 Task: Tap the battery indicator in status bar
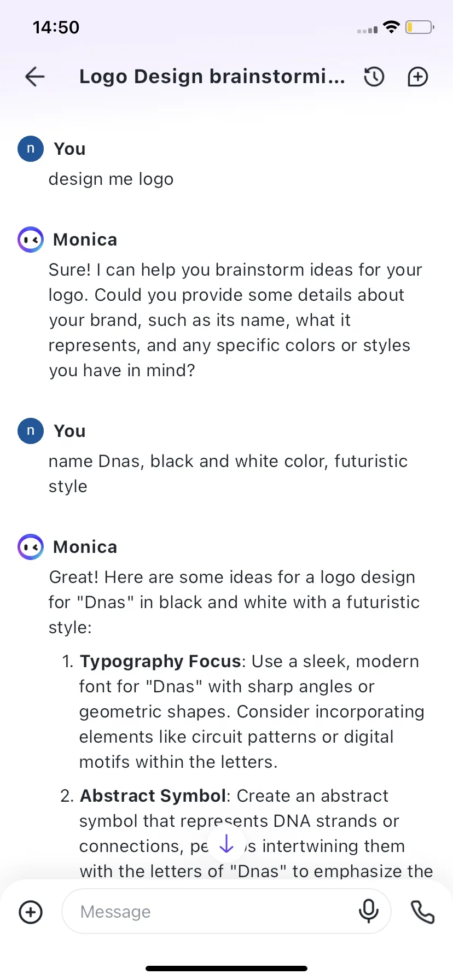tap(420, 27)
